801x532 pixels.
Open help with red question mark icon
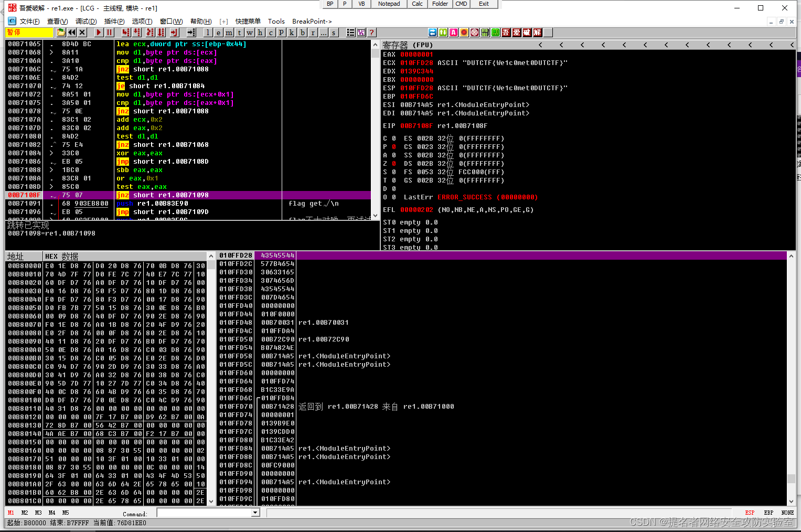[372, 33]
